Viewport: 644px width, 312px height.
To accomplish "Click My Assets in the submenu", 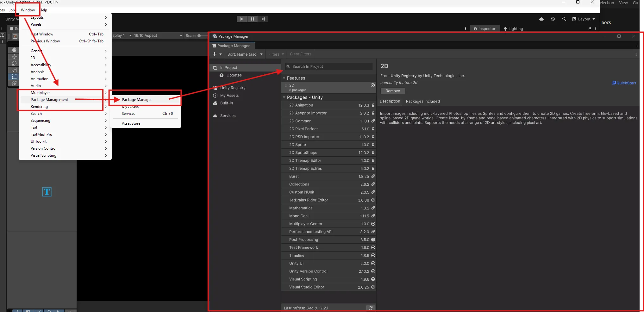I will coord(146,107).
